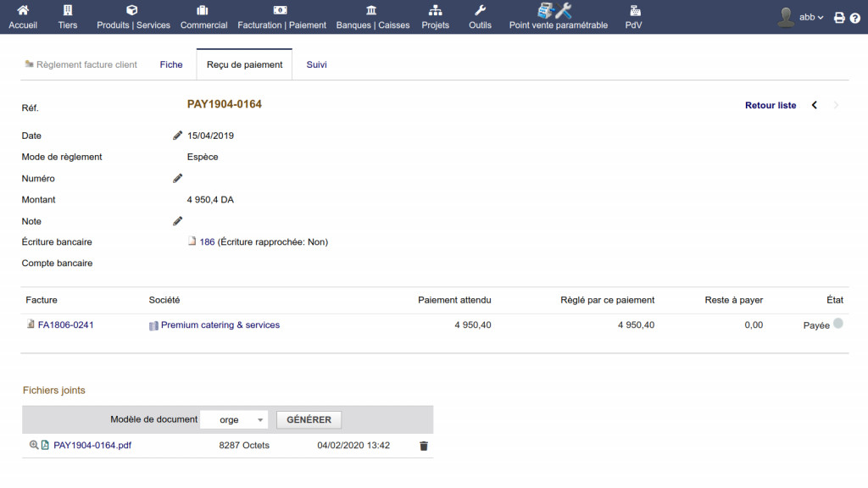868x488 pixels.
Task: Click the bank entry document icon
Action: [x=192, y=241]
